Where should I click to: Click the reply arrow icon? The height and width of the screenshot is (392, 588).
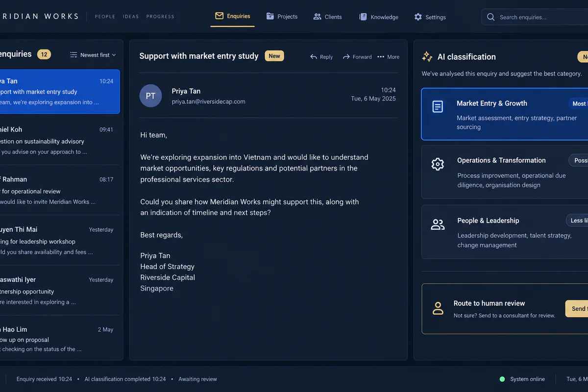tap(314, 57)
